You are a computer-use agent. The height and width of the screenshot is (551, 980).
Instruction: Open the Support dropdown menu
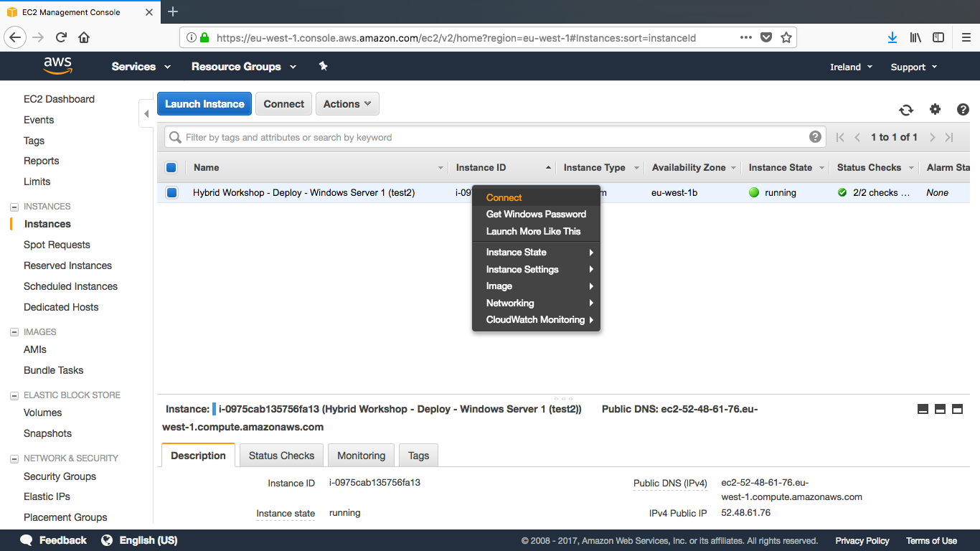pos(914,67)
